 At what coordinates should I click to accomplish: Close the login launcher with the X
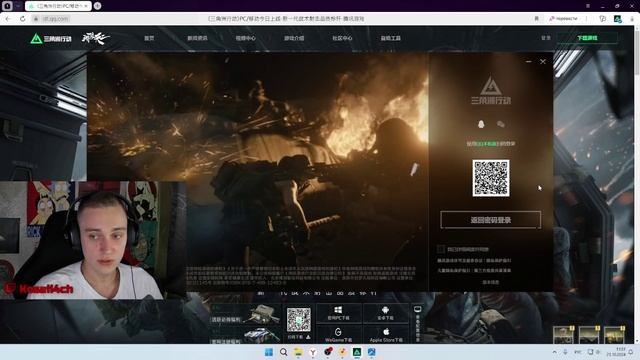(x=543, y=62)
